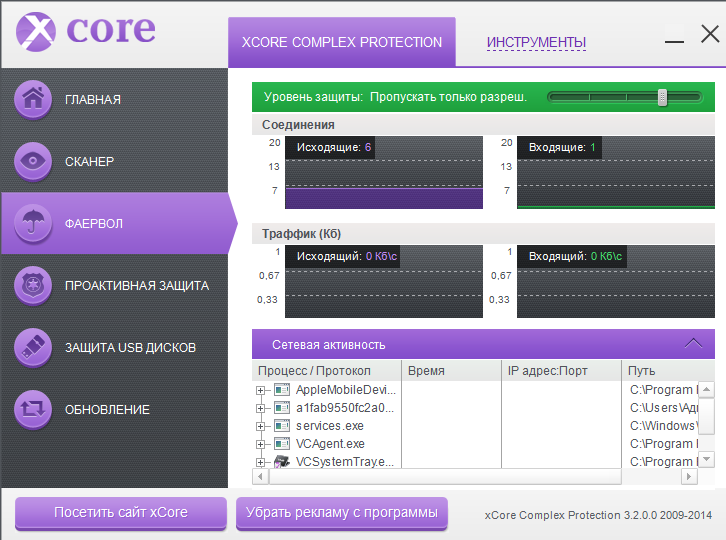Expand the services.exe tree node

(x=261, y=426)
